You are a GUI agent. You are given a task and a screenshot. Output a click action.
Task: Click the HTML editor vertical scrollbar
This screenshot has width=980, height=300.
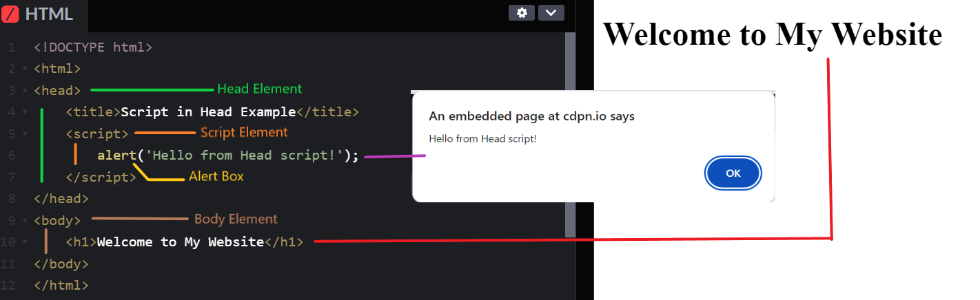click(x=570, y=134)
